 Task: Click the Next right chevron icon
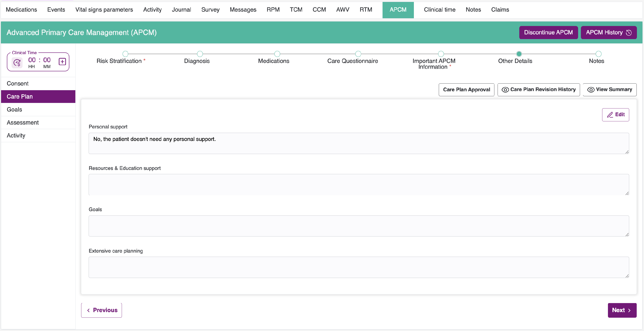click(629, 310)
